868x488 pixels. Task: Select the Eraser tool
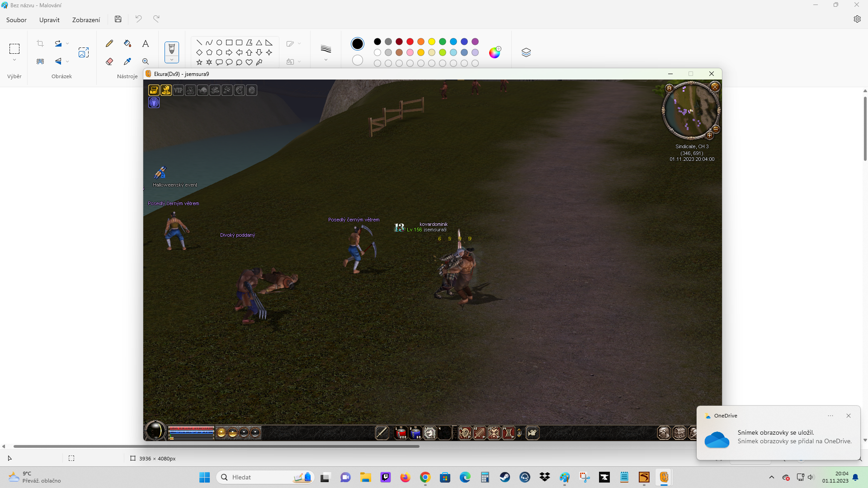pos(109,61)
